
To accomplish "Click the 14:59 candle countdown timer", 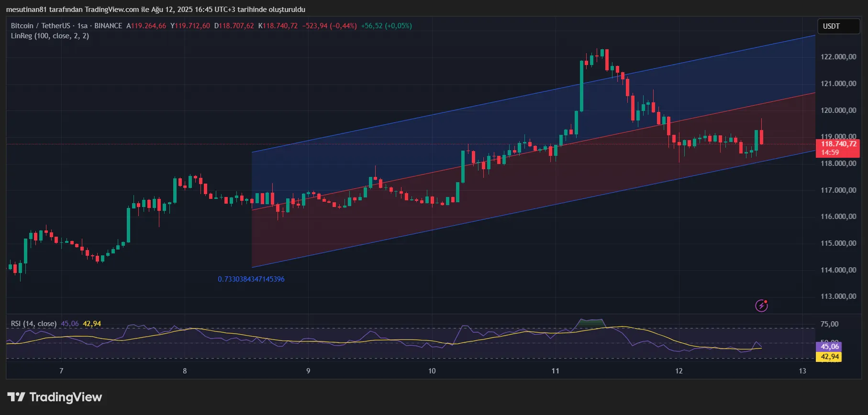I will [830, 153].
